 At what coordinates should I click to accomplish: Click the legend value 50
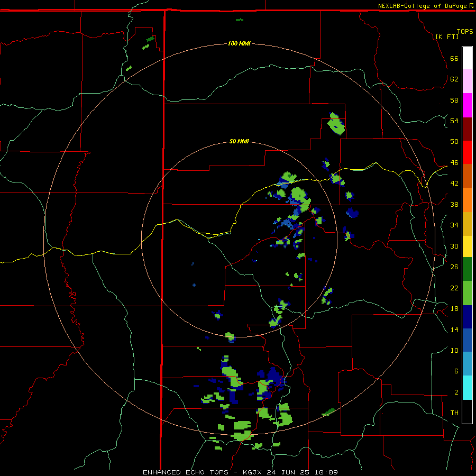click(454, 141)
